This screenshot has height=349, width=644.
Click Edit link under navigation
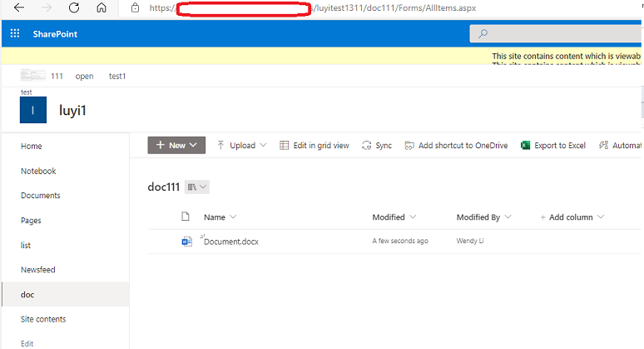[27, 344]
